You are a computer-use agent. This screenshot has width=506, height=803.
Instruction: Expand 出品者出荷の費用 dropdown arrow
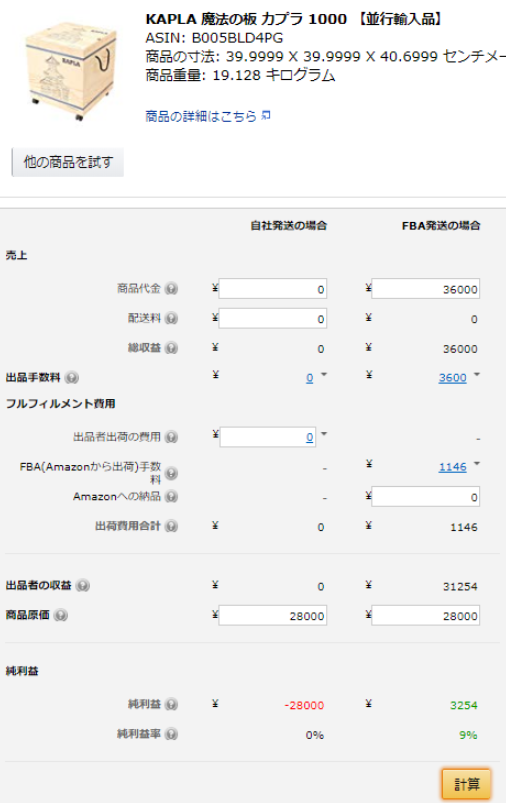point(324,434)
